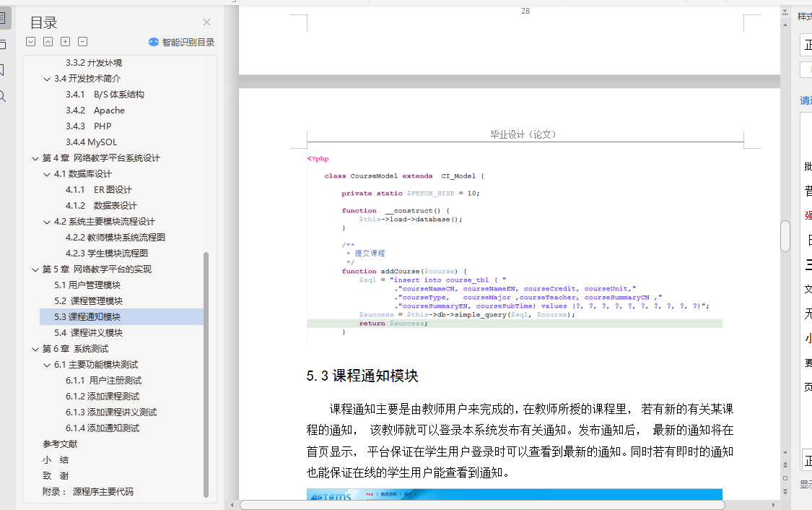Viewport: 812px width, 510px height.
Task: Navigate to 5.4 课程讲义模块
Action: pyautogui.click(x=89, y=333)
